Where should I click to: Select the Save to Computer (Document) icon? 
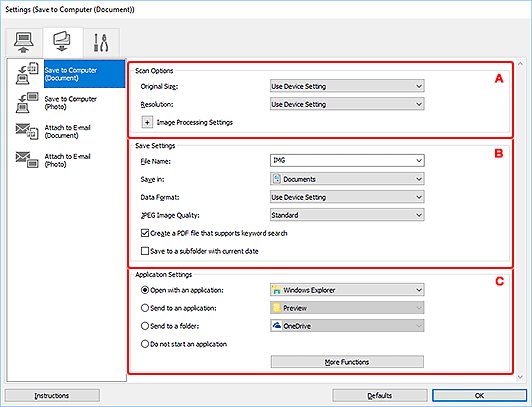pos(27,73)
